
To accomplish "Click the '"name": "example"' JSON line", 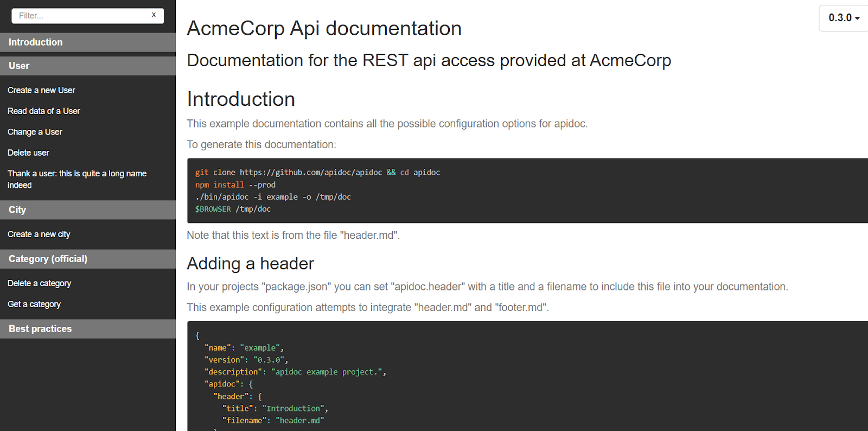I will click(244, 348).
